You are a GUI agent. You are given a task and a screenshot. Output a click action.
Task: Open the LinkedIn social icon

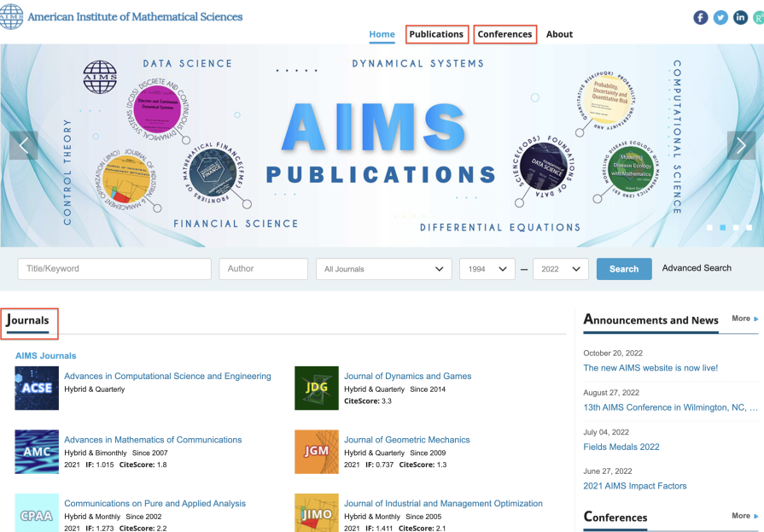tap(740, 17)
